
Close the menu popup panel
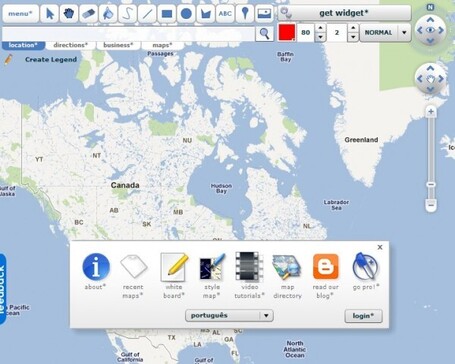tap(380, 247)
